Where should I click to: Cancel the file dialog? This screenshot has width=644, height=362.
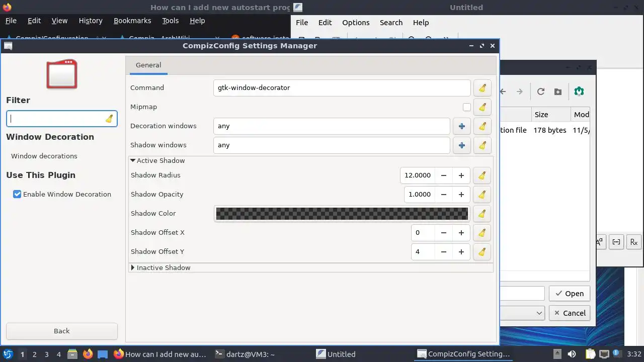click(x=570, y=313)
